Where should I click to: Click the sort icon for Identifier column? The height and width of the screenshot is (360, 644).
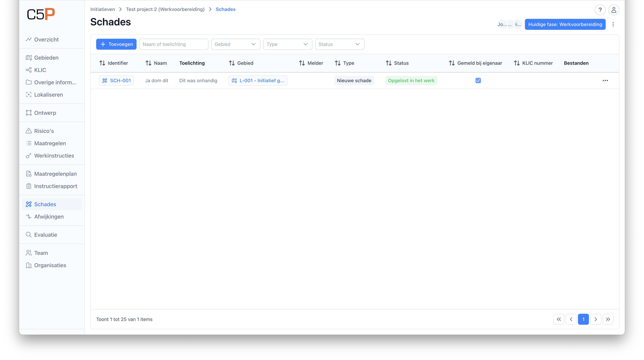click(x=102, y=63)
